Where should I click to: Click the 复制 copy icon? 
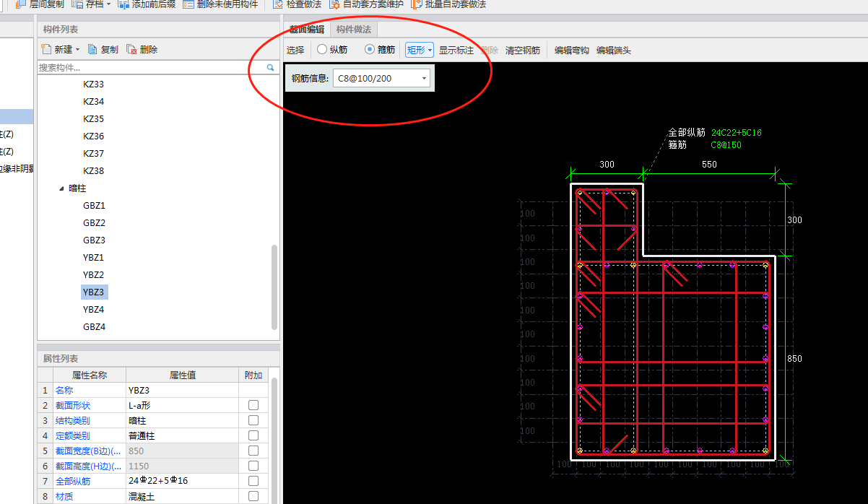point(92,49)
